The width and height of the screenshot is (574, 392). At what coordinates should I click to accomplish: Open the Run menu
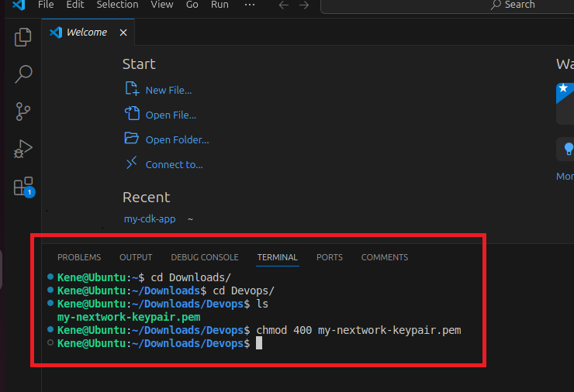[220, 5]
